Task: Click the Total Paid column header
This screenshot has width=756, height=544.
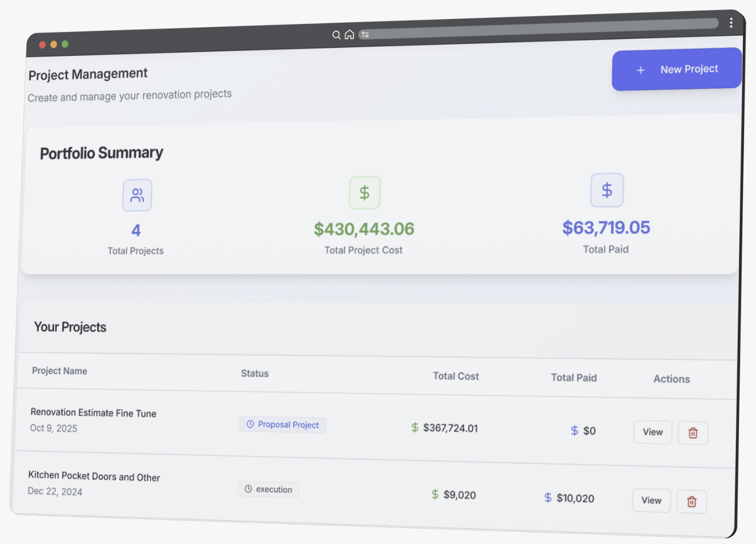Action: [573, 378]
